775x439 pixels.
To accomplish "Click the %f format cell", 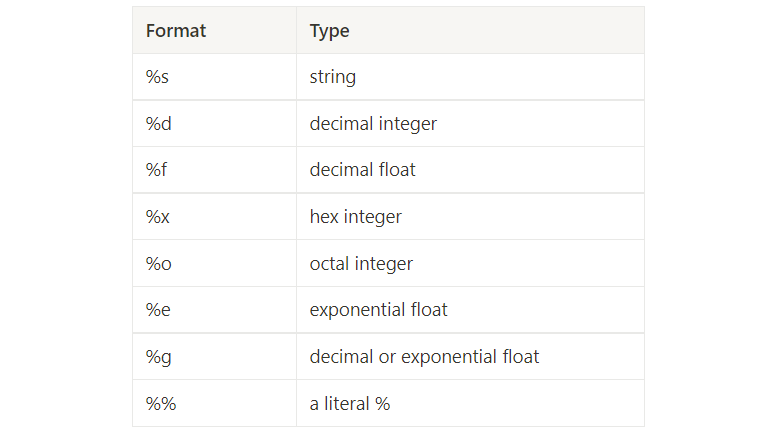I will click(215, 170).
